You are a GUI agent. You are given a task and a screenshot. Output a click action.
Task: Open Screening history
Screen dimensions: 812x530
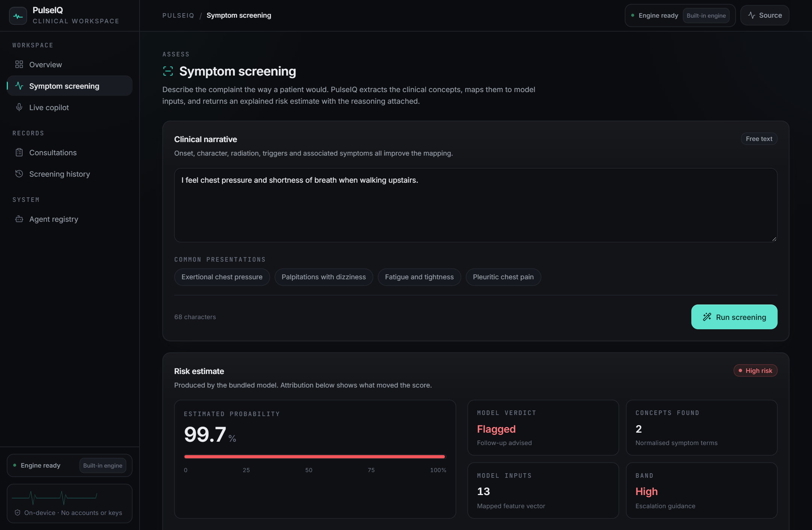click(70, 174)
